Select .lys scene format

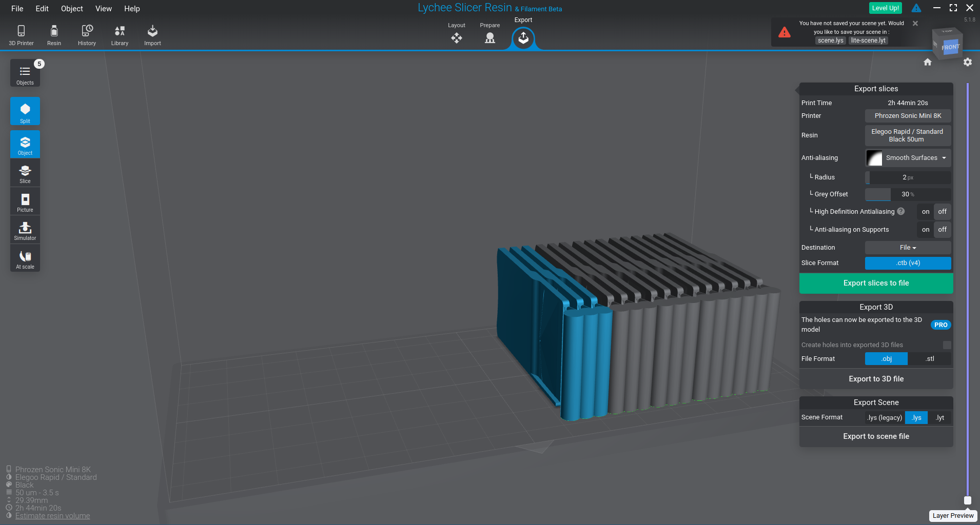pyautogui.click(x=916, y=418)
